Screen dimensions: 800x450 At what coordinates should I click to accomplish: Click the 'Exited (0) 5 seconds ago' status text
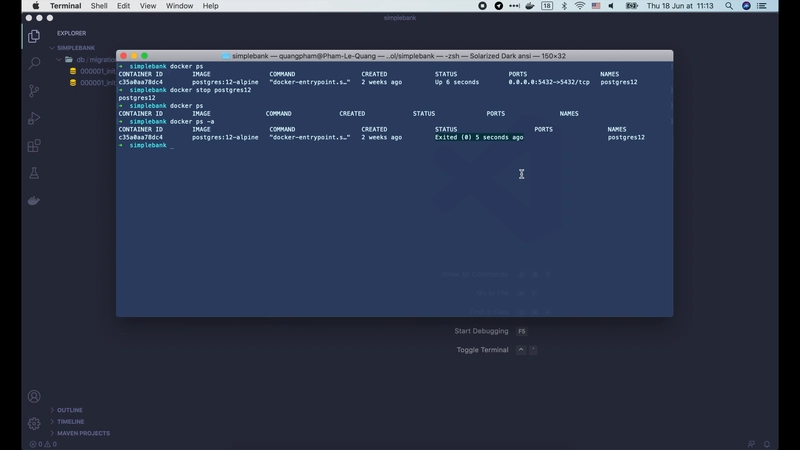[x=479, y=137]
